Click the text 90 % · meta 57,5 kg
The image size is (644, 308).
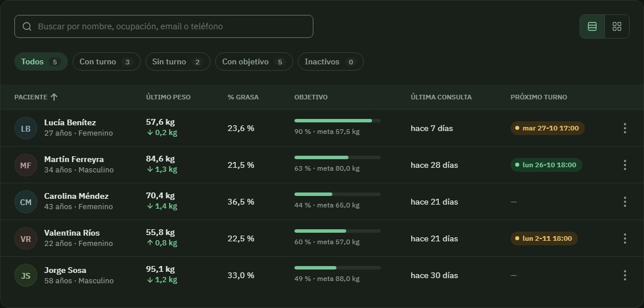tap(327, 132)
